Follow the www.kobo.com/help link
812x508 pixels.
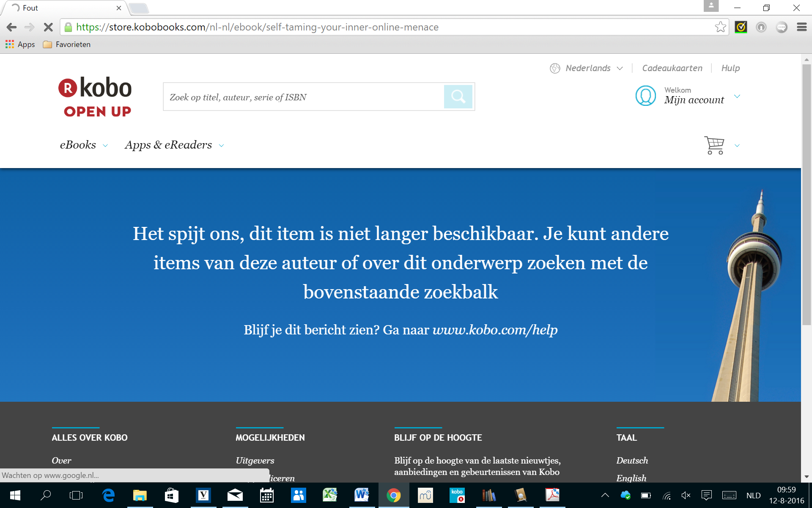coord(495,330)
